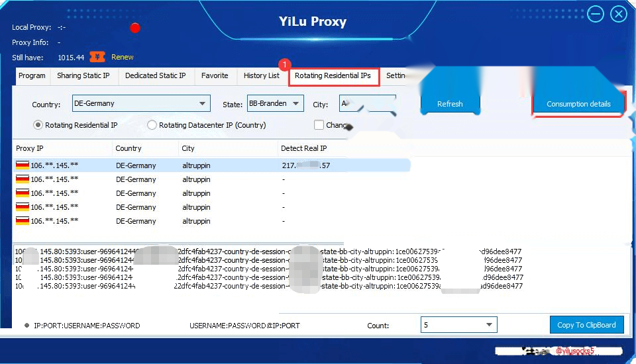636x364 pixels.
Task: Toggle the Change checkbox
Action: point(319,125)
